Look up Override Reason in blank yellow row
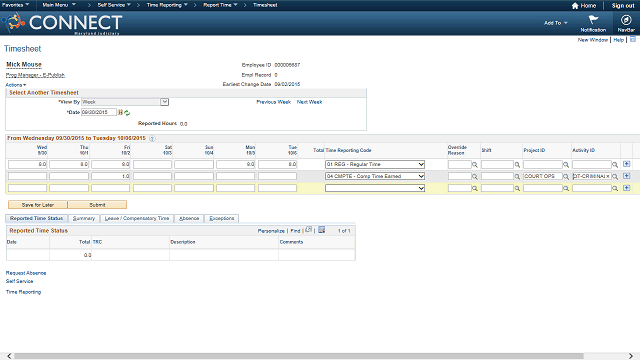Image resolution: width=640 pixels, height=360 pixels. point(475,189)
